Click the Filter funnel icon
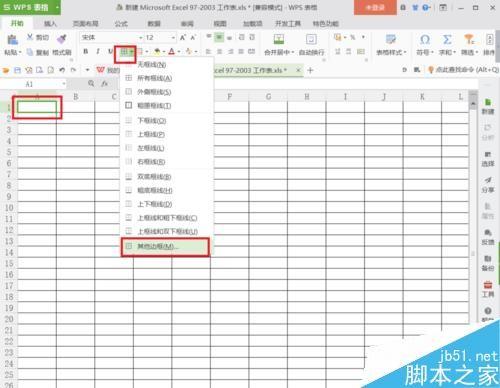Image resolution: width=500 pixels, height=388 pixels. (x=469, y=40)
